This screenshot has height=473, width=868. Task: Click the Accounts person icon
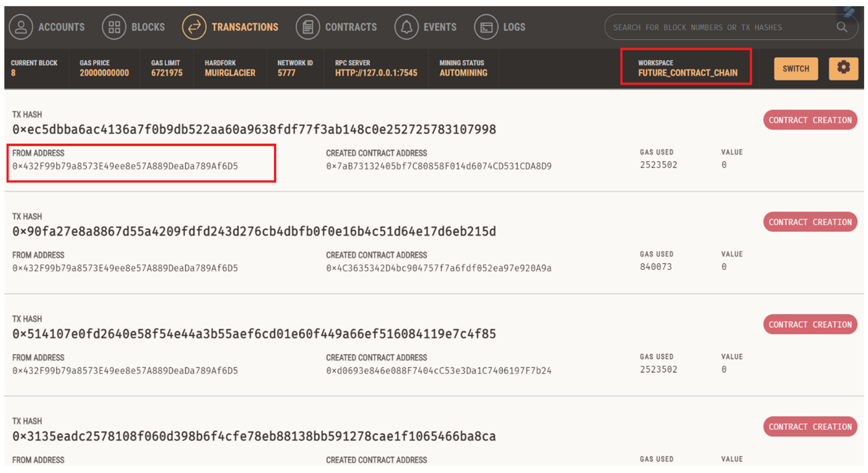click(x=21, y=27)
